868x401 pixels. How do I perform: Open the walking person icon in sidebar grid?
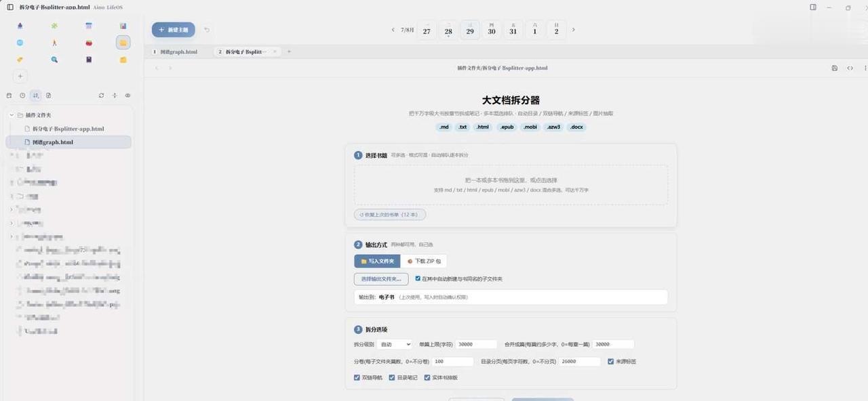pyautogui.click(x=54, y=43)
